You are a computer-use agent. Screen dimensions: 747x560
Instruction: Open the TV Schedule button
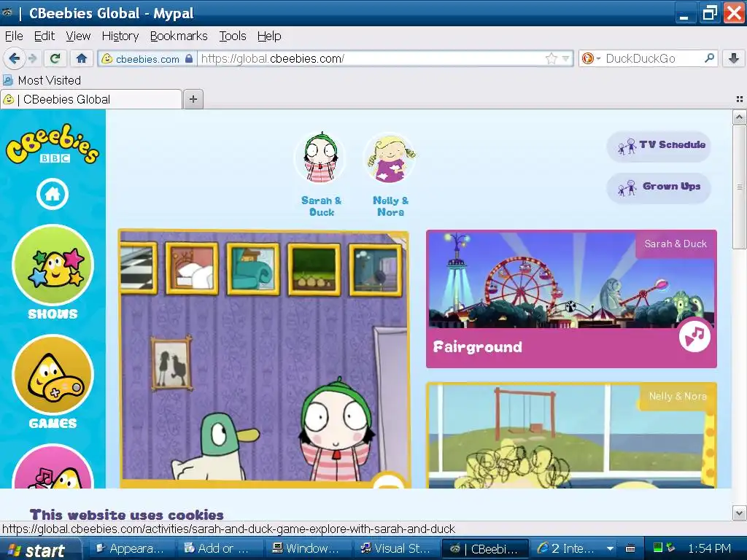(659, 146)
